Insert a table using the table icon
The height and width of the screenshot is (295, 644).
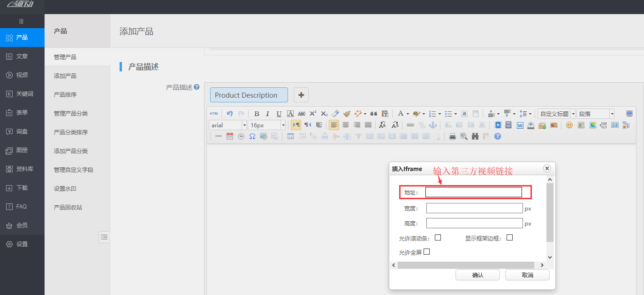pyautogui.click(x=290, y=136)
